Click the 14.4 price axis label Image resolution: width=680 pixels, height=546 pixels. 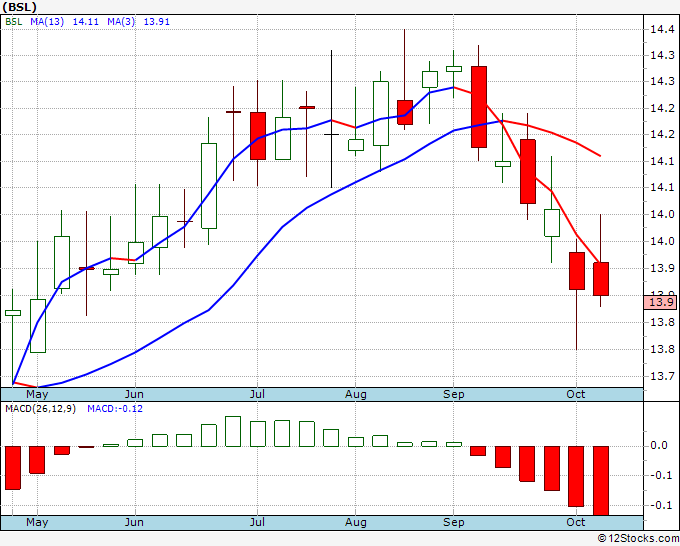pyautogui.click(x=662, y=29)
